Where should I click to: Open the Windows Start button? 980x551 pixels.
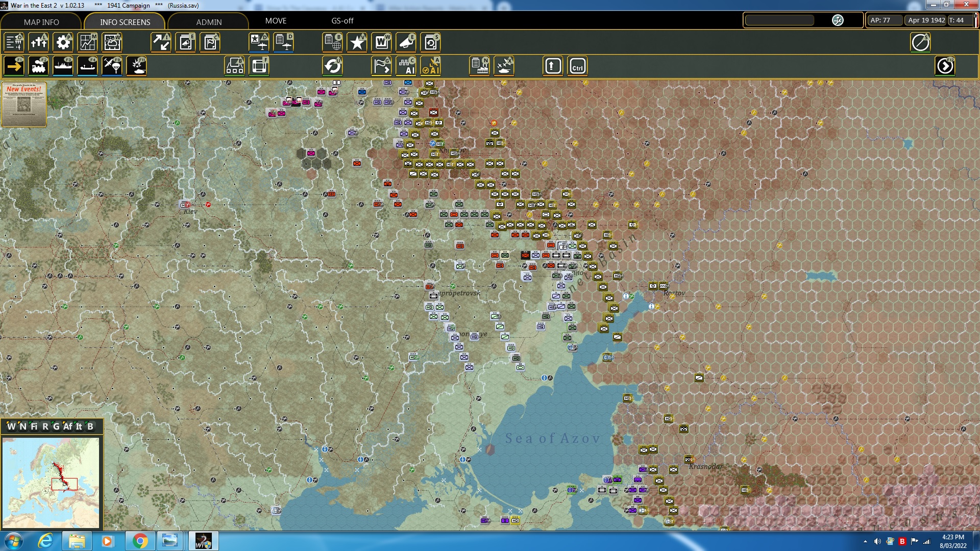13,541
